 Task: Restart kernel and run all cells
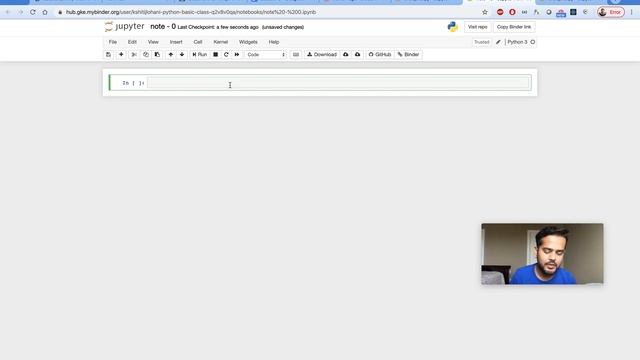coord(237,54)
